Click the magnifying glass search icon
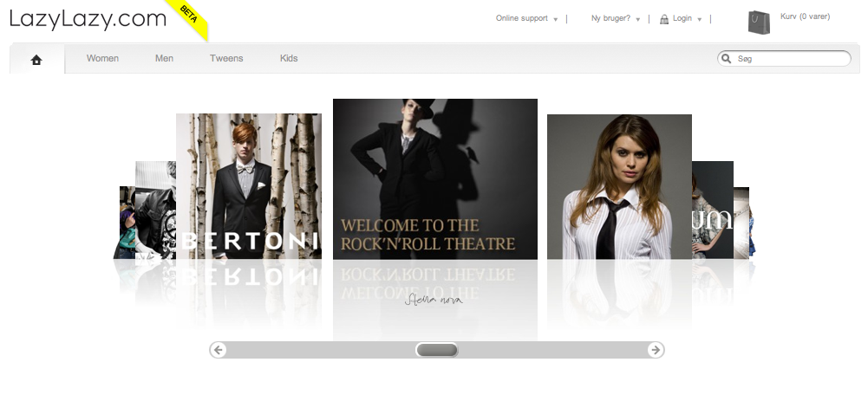The image size is (868, 414). (x=727, y=58)
